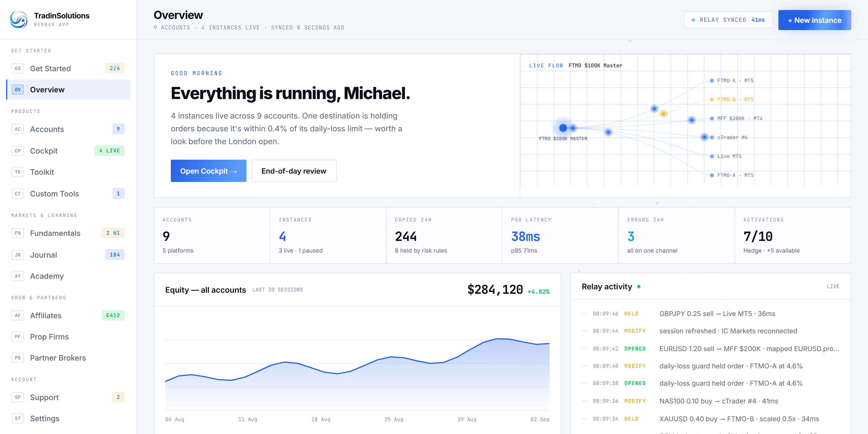Click the cTrader #4 destination node
868x434 pixels.
tap(712, 137)
